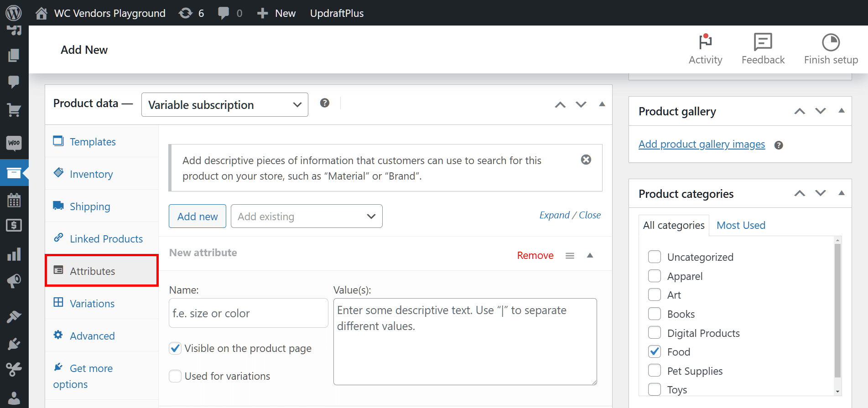Open the Activity flag icon
The image size is (868, 408).
(705, 42)
